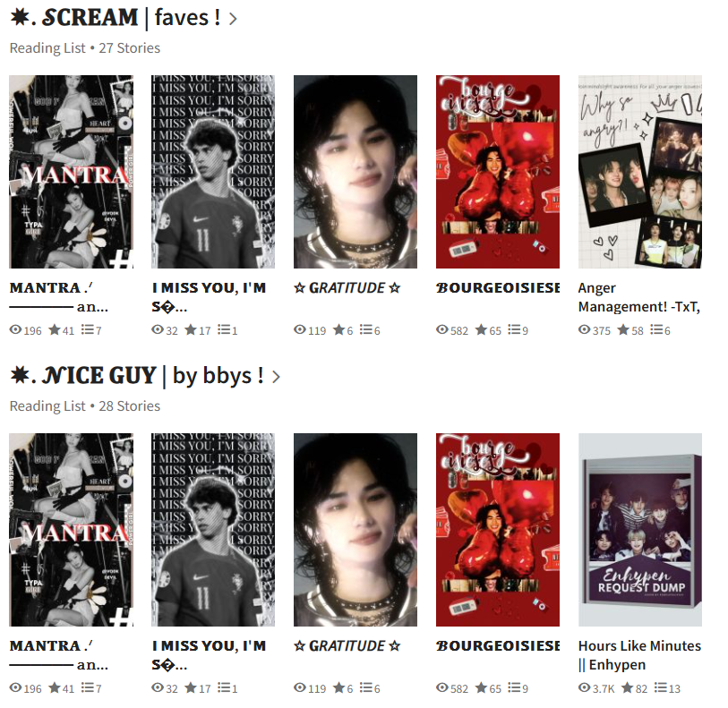
Task: Open the Enhypen Request Dump book cover
Action: coord(639,529)
